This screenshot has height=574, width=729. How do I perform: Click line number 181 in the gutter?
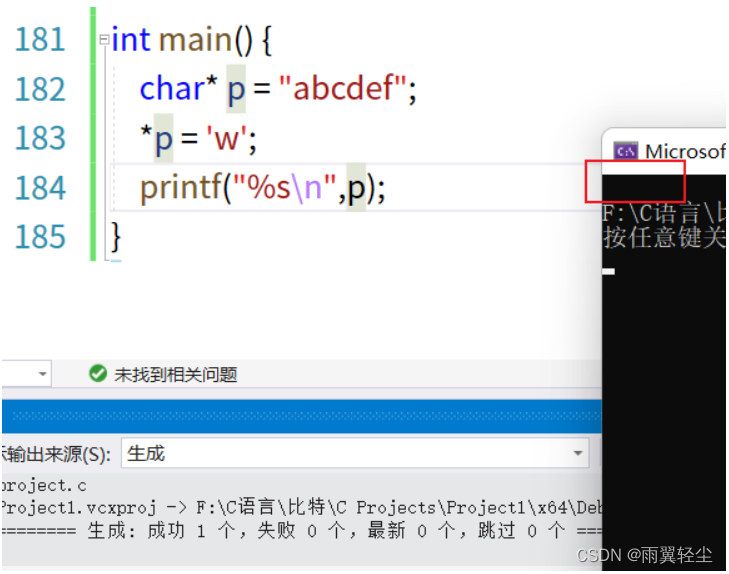pos(40,39)
